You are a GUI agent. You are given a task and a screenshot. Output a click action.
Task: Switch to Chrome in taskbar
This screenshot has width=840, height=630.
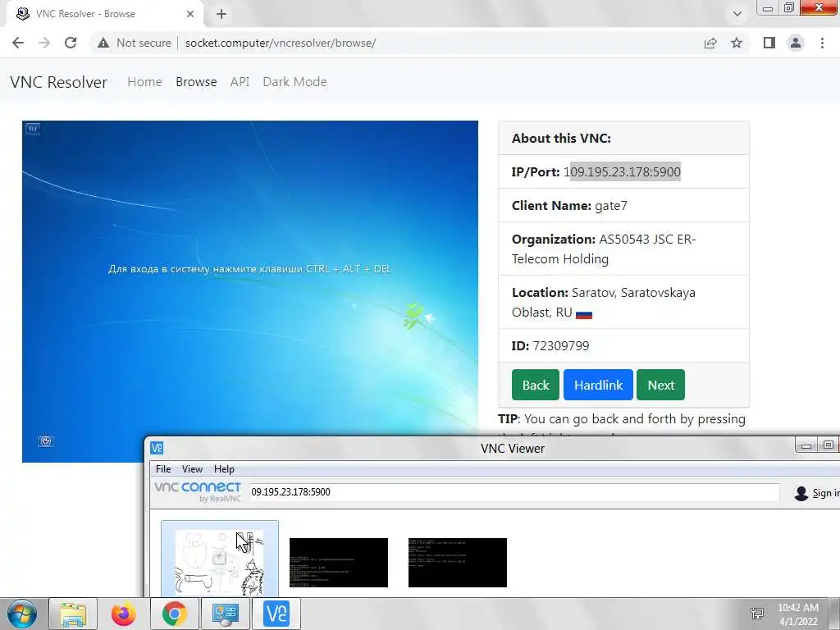(174, 614)
